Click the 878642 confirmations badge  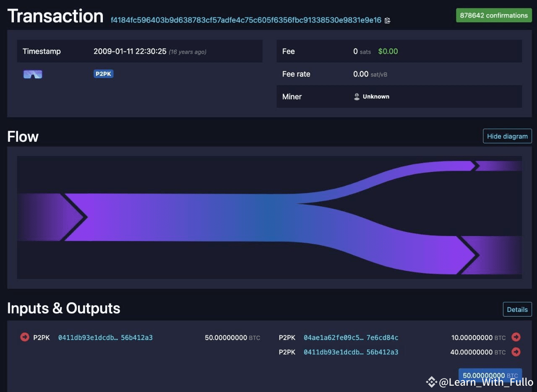coord(494,15)
